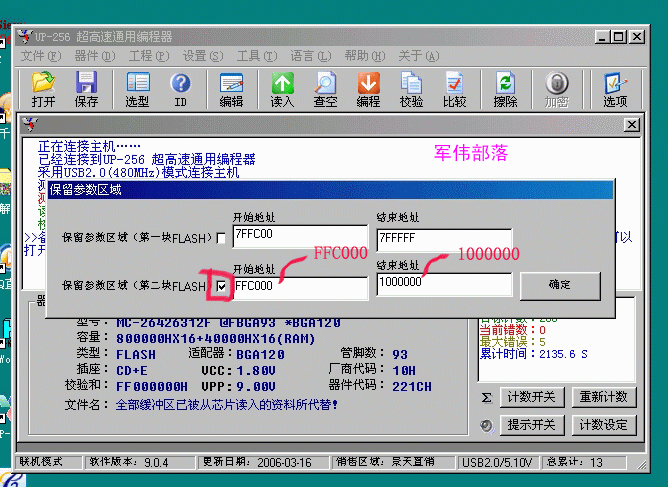Viewport: 668px width, 487px height.
Task: Open the 设置 (Settings) menu
Action: (201, 56)
